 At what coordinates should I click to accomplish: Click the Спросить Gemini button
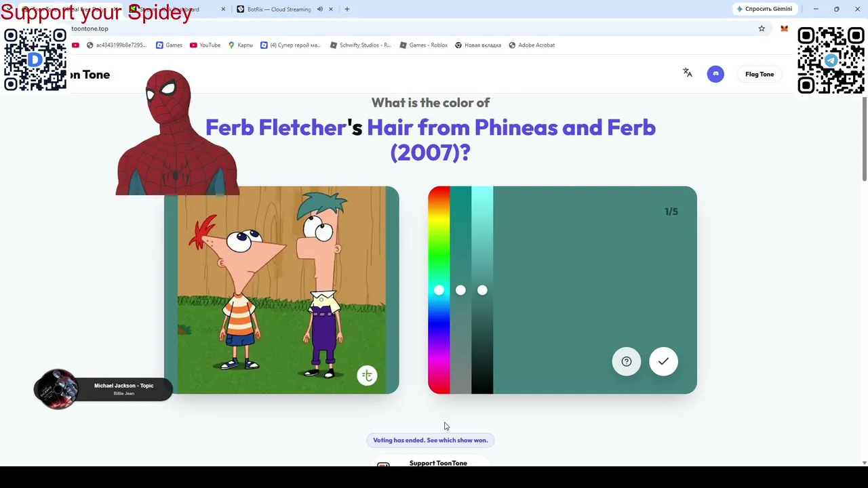[x=764, y=9]
